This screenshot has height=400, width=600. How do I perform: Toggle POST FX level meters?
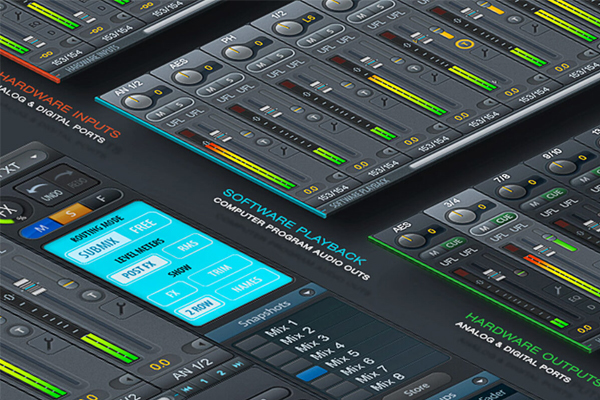[x=139, y=269]
